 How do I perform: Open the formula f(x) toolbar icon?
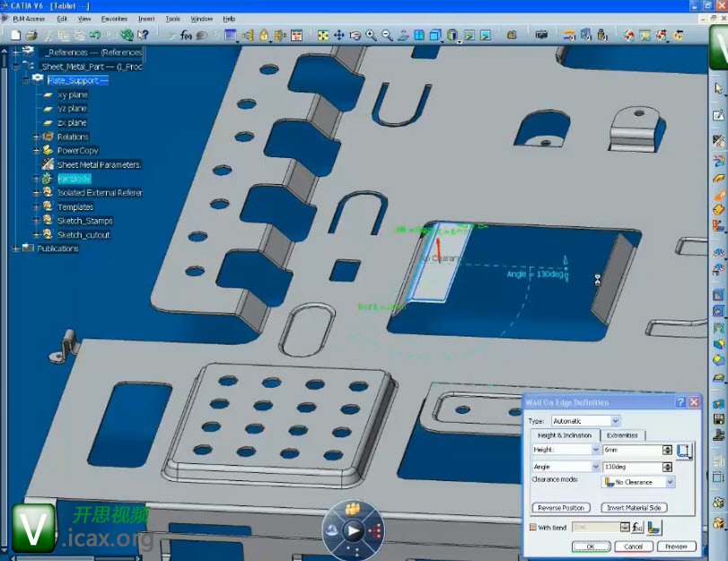pos(187,36)
